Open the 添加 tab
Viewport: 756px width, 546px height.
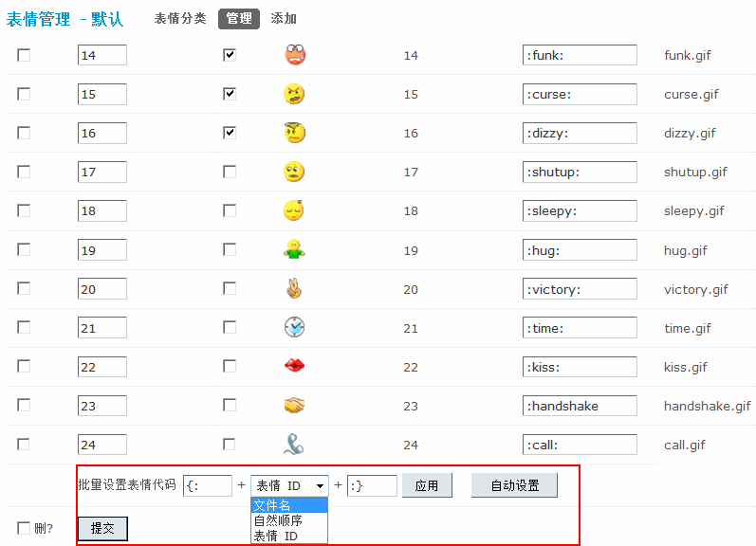[284, 19]
